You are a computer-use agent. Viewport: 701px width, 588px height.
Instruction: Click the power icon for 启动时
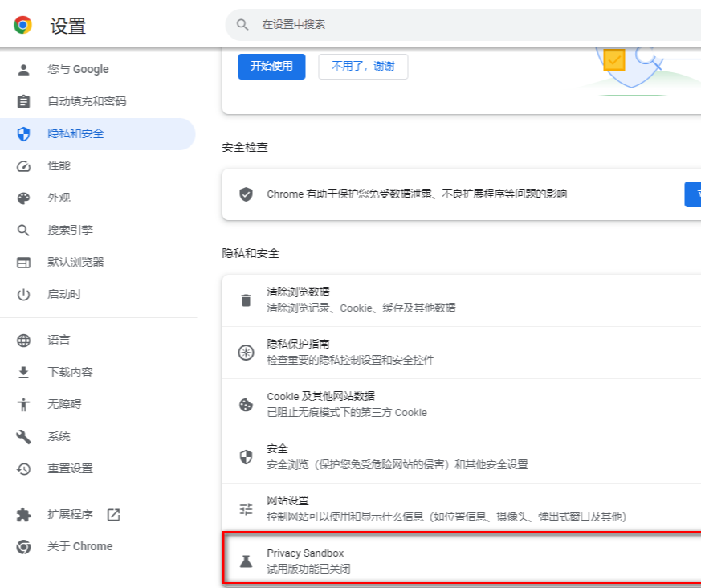[x=24, y=295]
